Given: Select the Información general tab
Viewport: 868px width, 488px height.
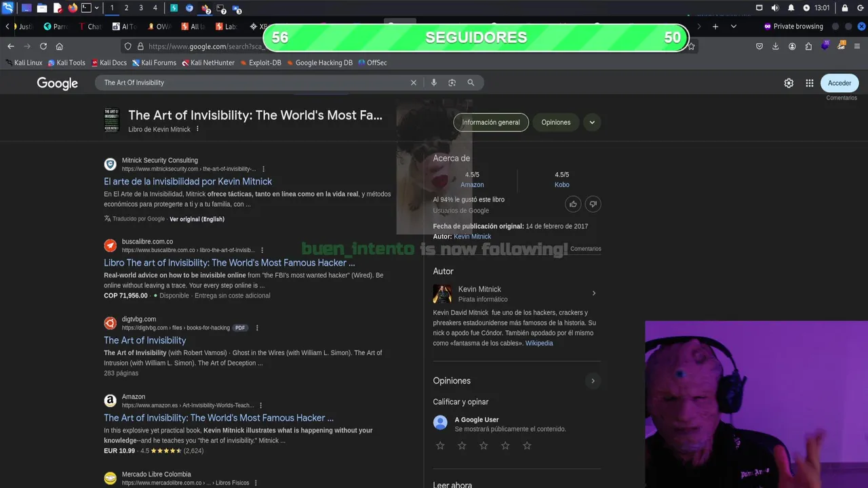Looking at the screenshot, I should 491,122.
